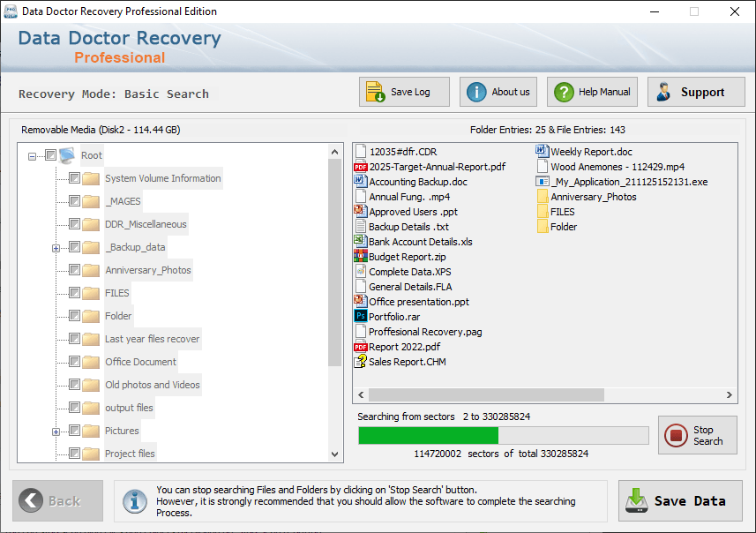Check the Pictures folder checkbox
The image size is (756, 533).
tap(74, 431)
